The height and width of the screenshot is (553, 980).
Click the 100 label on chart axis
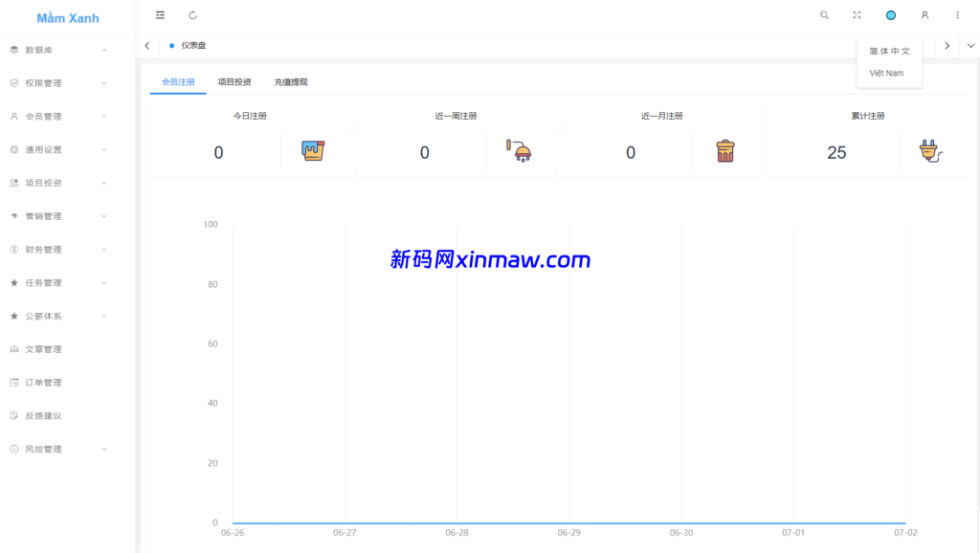(211, 224)
